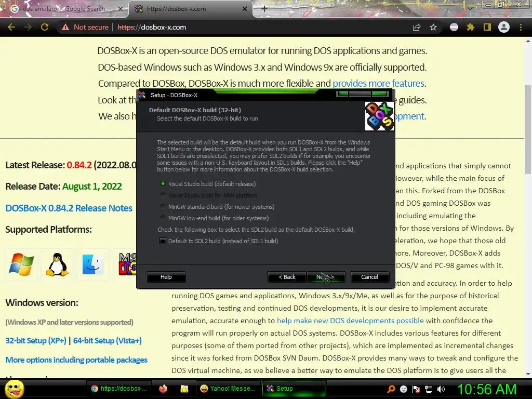Cancel the DOSBox-X setup
This screenshot has width=532, height=399.
tap(369, 277)
